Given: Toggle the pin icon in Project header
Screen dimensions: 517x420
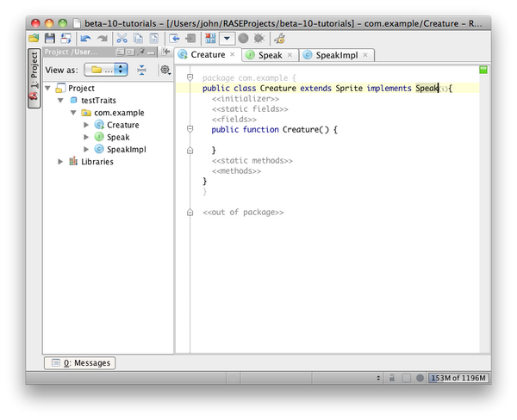Looking at the screenshot, I should (141, 52).
